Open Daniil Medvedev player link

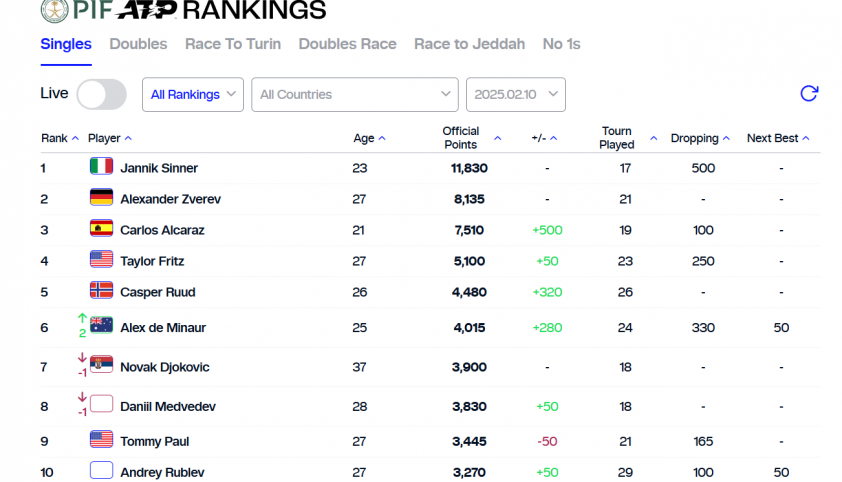coord(168,407)
